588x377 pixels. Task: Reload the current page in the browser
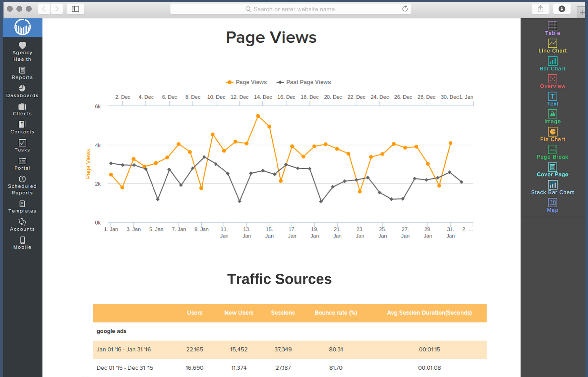(405, 9)
